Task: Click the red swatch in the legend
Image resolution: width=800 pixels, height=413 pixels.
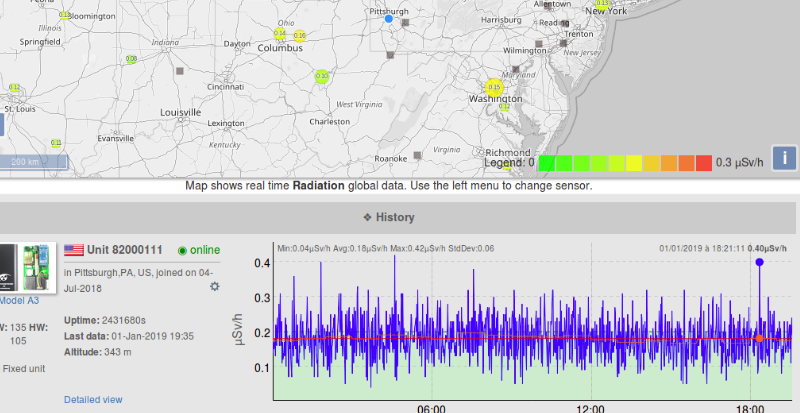Action: click(x=703, y=163)
